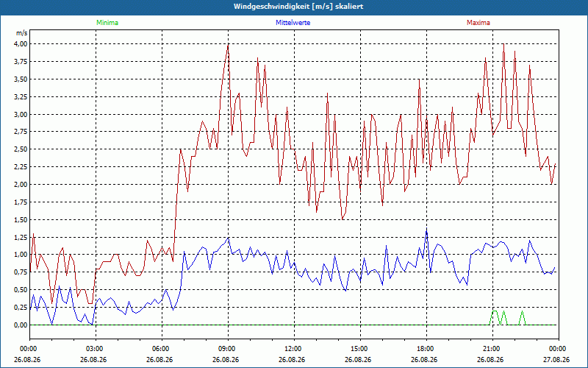Viewport: 588px width, 368px height.
Task: Click the 21:00 time axis label
Action: tap(492, 349)
